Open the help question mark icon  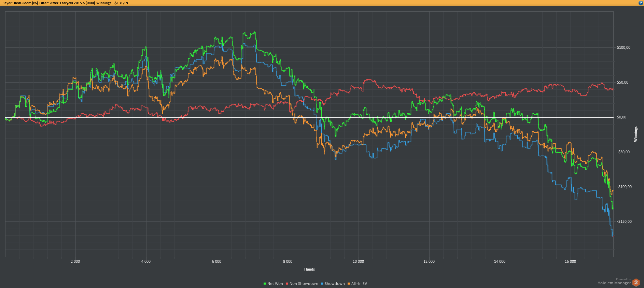point(641,3)
